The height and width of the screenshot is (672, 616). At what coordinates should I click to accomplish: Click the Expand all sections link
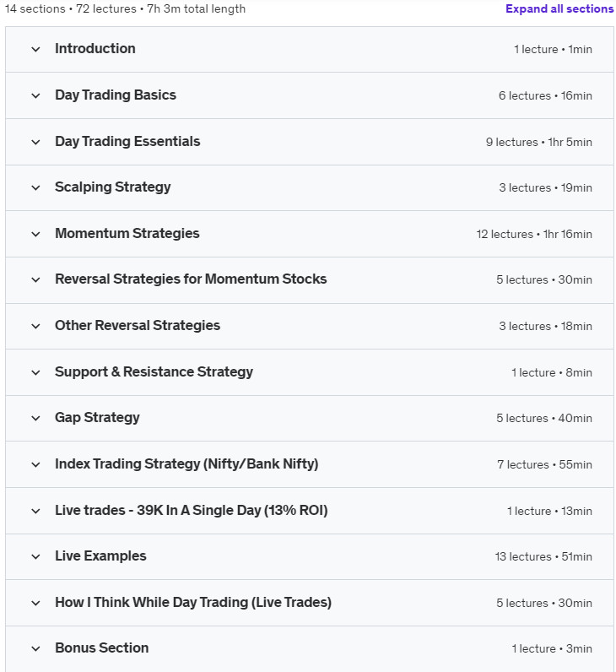[x=559, y=8]
